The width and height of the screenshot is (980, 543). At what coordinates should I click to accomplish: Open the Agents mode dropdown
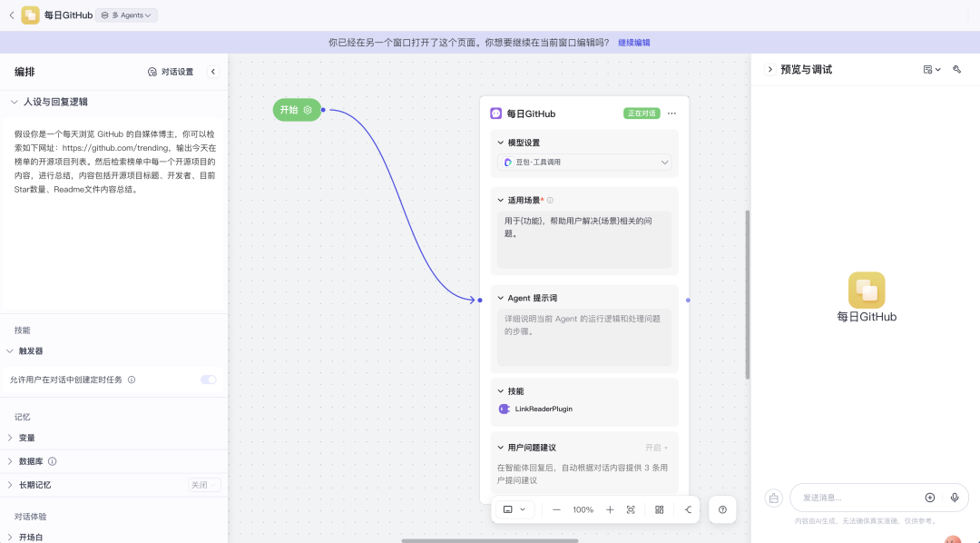[126, 15]
